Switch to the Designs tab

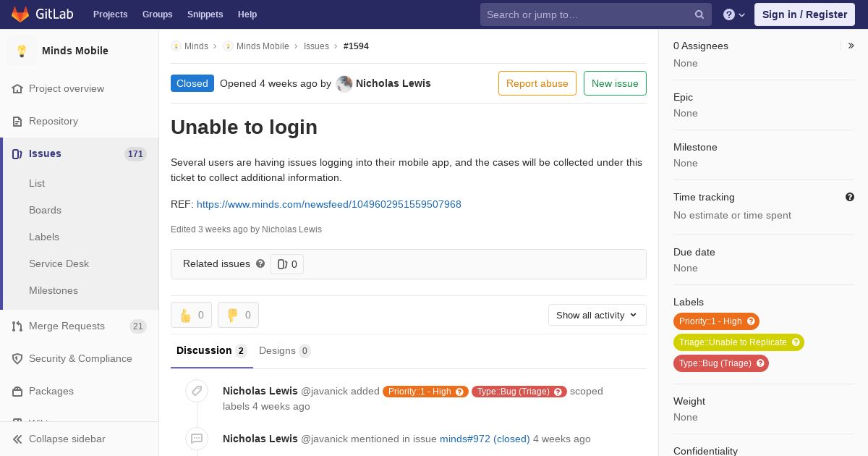point(284,350)
